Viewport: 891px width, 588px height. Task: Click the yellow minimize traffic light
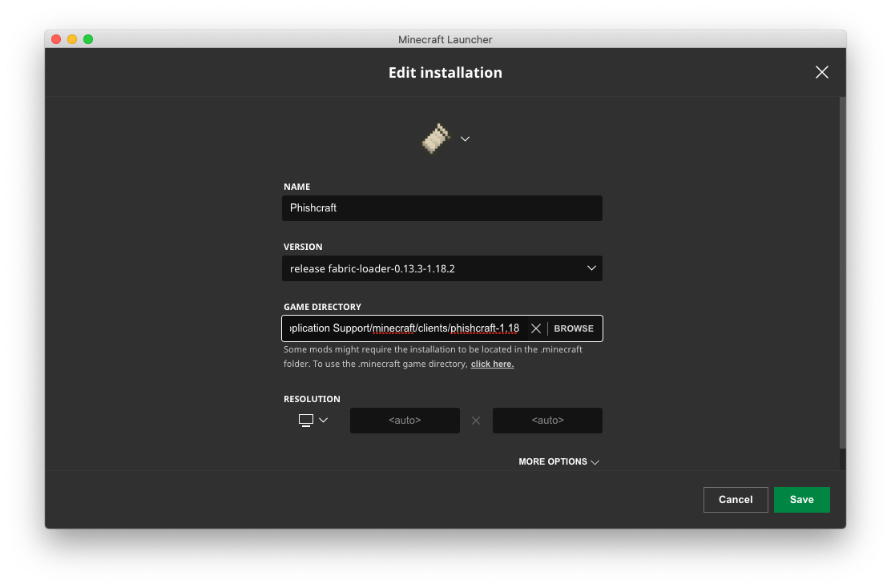click(70, 38)
